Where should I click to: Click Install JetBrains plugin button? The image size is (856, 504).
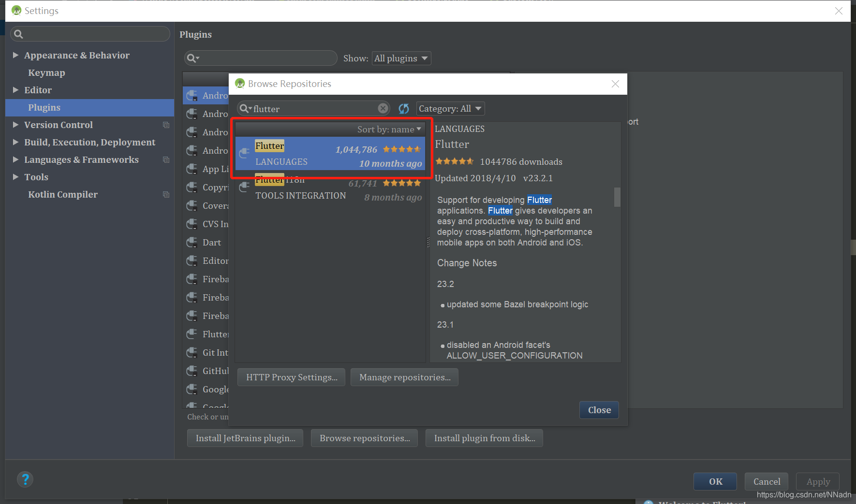(x=245, y=438)
